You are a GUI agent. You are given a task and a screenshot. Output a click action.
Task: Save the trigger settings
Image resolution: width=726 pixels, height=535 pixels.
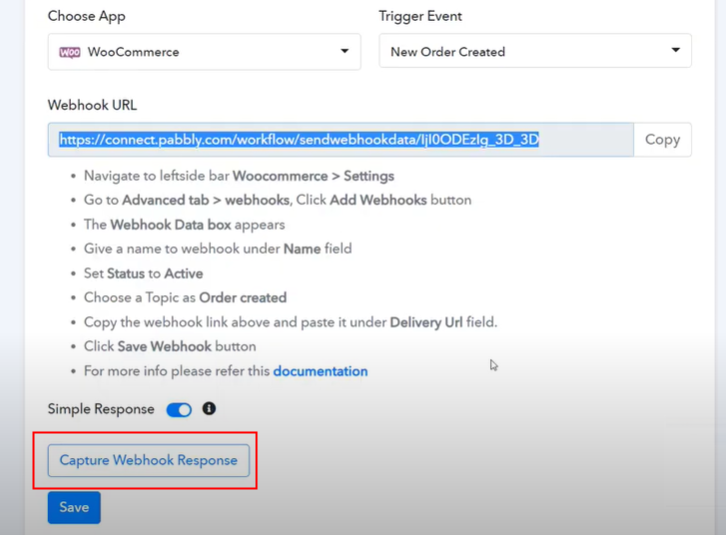coord(74,507)
